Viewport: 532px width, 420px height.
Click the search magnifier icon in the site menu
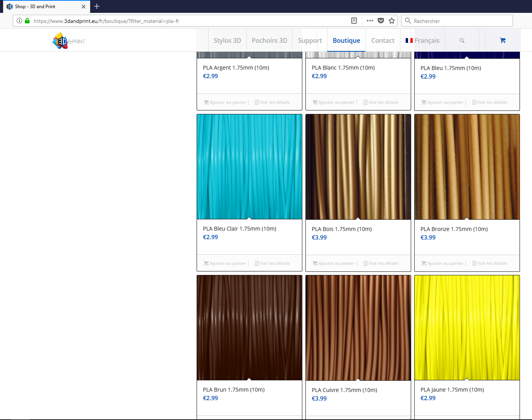click(x=462, y=40)
